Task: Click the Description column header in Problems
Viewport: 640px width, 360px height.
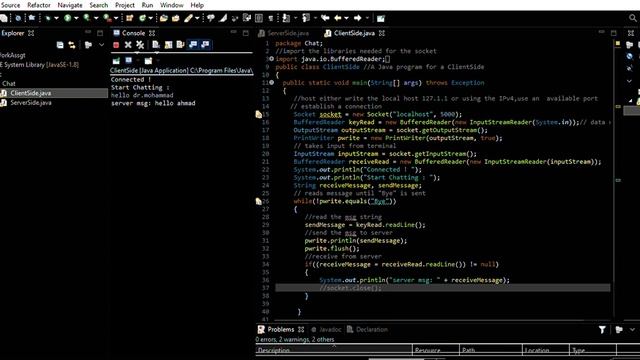Action: click(334, 350)
